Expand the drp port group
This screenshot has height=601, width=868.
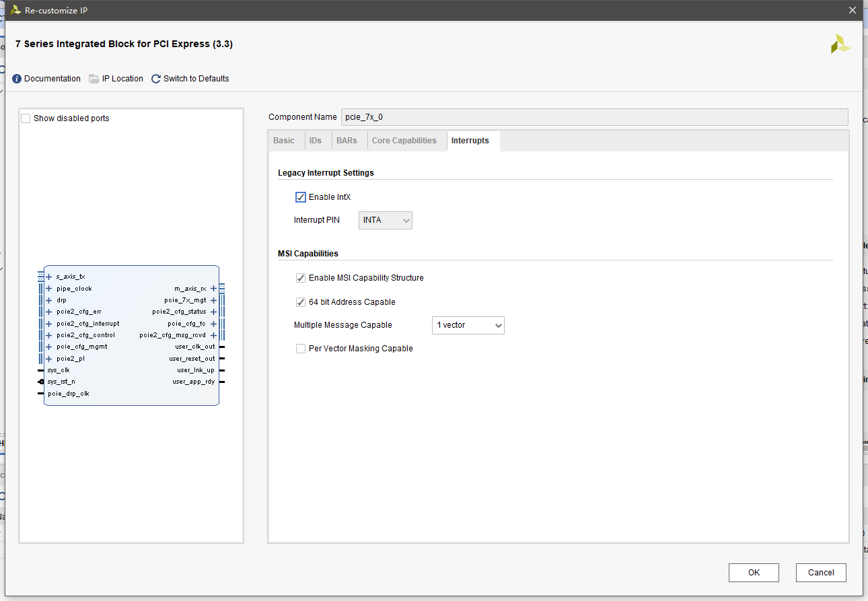(49, 300)
